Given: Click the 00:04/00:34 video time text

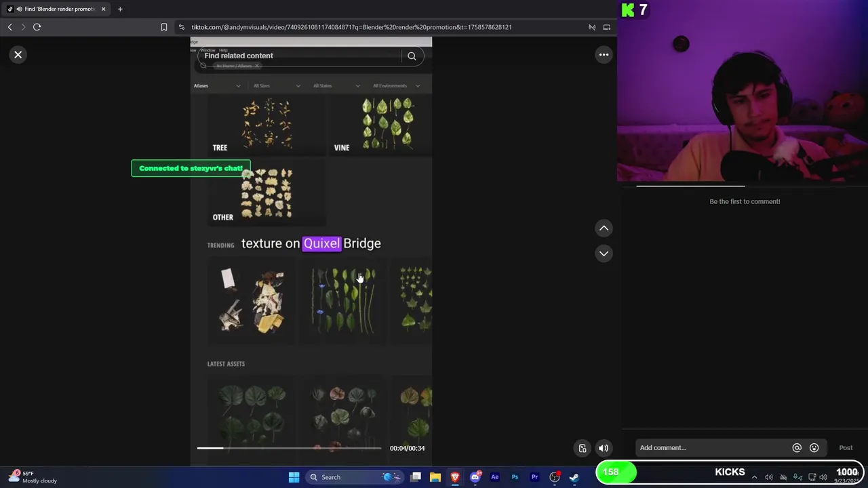Looking at the screenshot, I should (407, 448).
